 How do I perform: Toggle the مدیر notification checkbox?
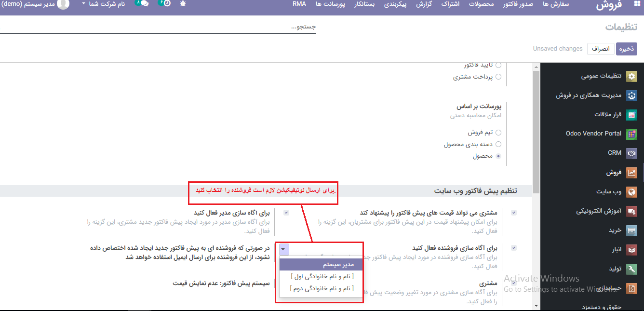[x=286, y=213]
